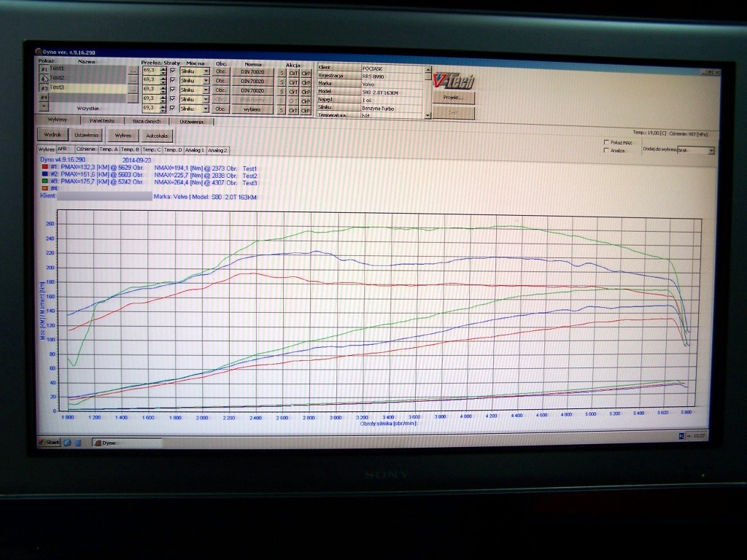Expand the 'Dodaj do wykresu' dropdown
Viewport: 747px width, 560px height.
coord(711,150)
